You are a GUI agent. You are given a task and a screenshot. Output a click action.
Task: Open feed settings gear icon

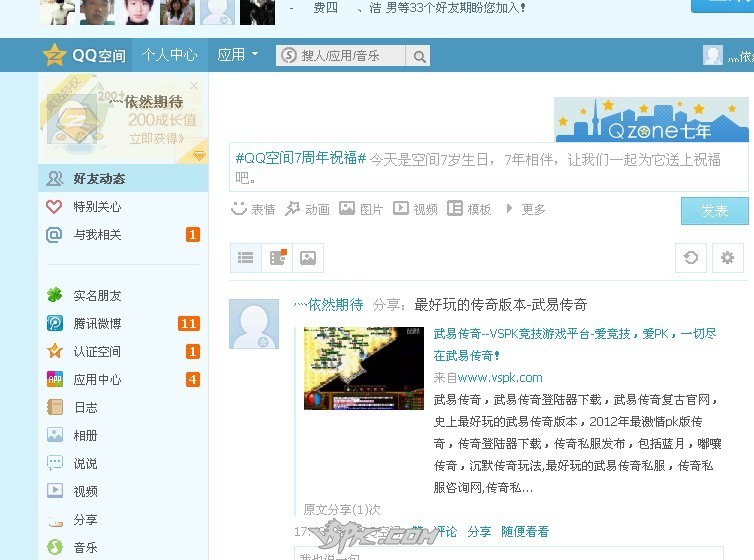tap(728, 258)
